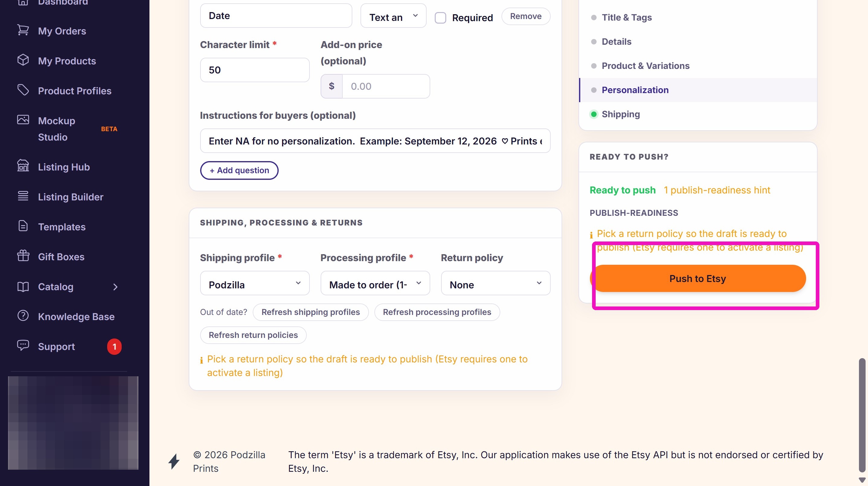Open Support chat bubble icon
Image resolution: width=868 pixels, height=486 pixels.
point(23,346)
